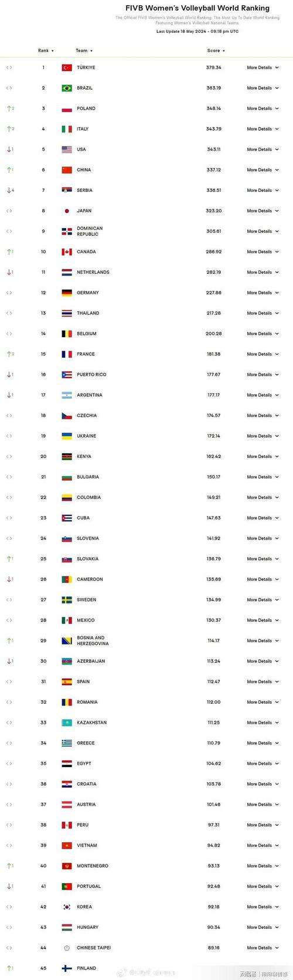Click Serbia's red down-arrow rank change

10,190
